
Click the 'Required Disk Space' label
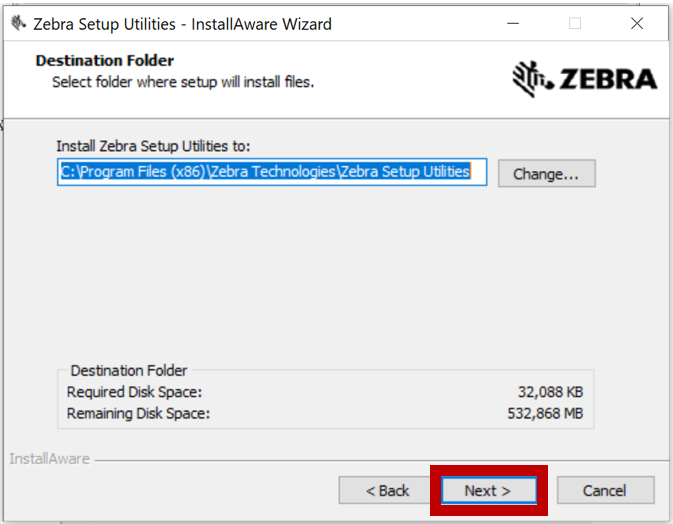pyautogui.click(x=135, y=393)
